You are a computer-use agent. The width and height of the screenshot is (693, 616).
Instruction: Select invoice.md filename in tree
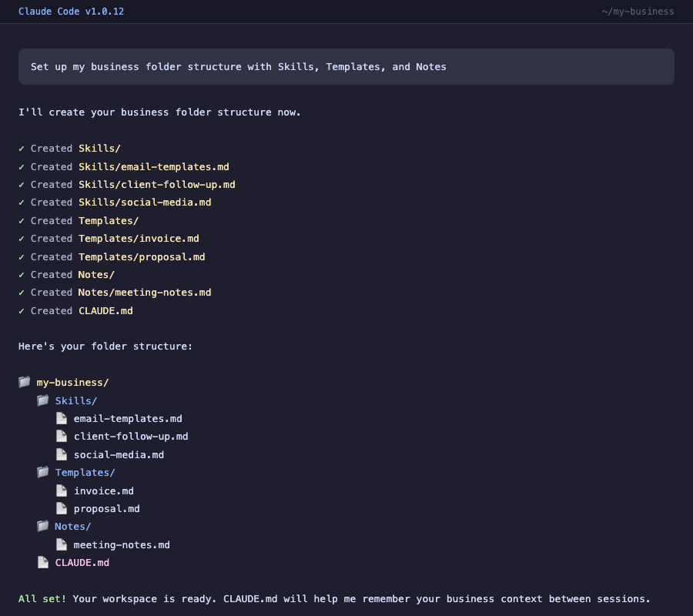point(104,491)
